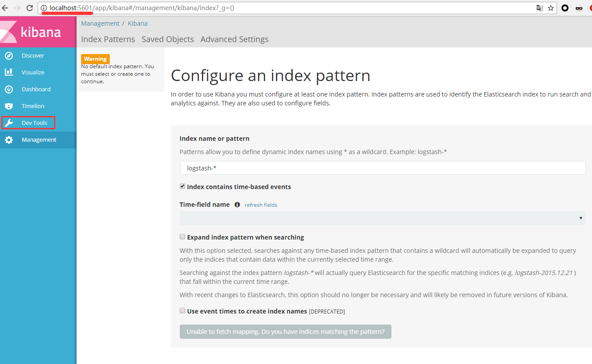Click the Unable to fetch mapping button
The width and height of the screenshot is (592, 364).
(x=286, y=332)
